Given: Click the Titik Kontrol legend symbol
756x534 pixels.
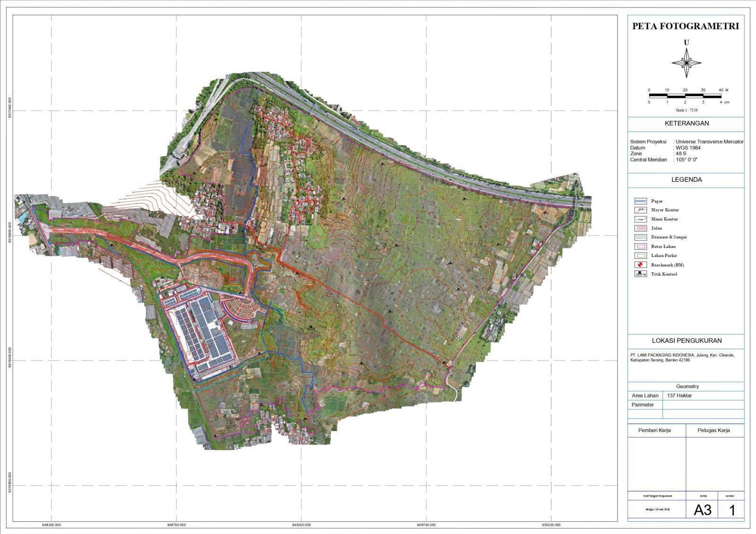Looking at the screenshot, I should pyautogui.click(x=640, y=274).
